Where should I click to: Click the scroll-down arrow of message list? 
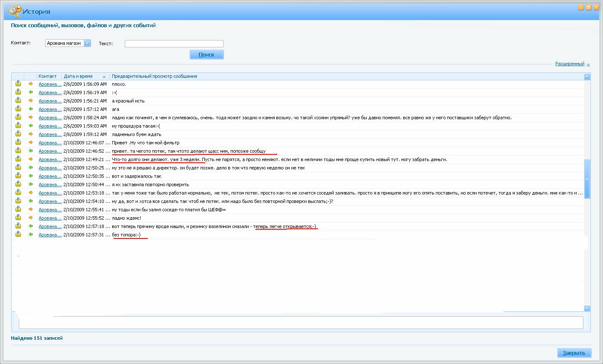click(587, 308)
